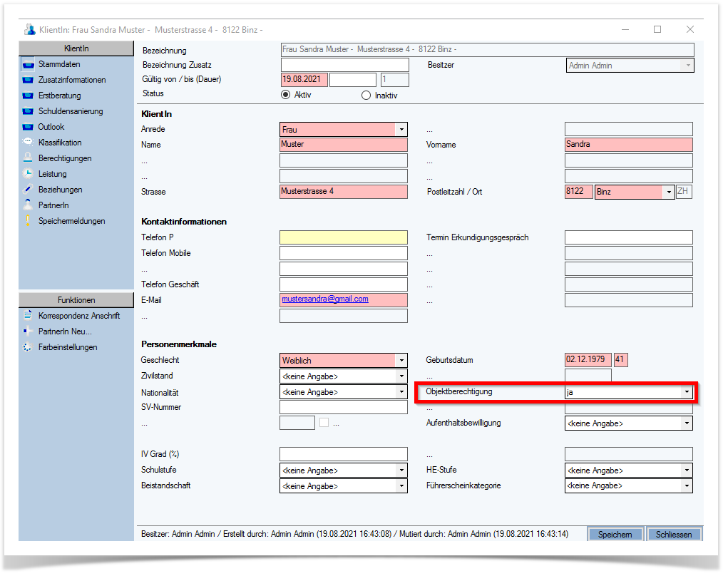Expand the Zivilstand dropdown
The width and height of the screenshot is (728, 576).
401,376
